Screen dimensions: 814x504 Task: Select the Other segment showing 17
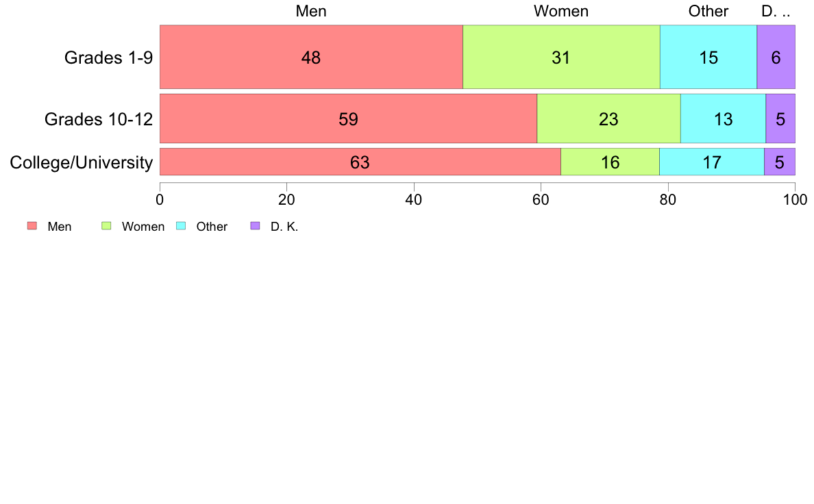pyautogui.click(x=712, y=162)
